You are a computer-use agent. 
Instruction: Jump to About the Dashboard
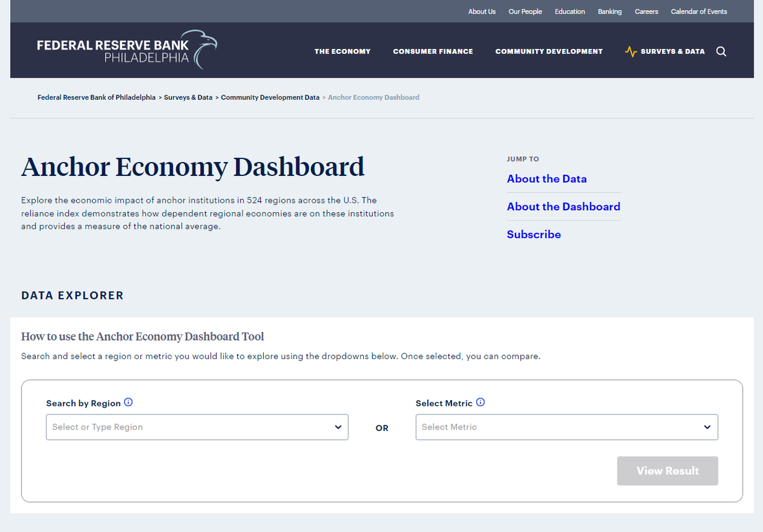pos(563,207)
